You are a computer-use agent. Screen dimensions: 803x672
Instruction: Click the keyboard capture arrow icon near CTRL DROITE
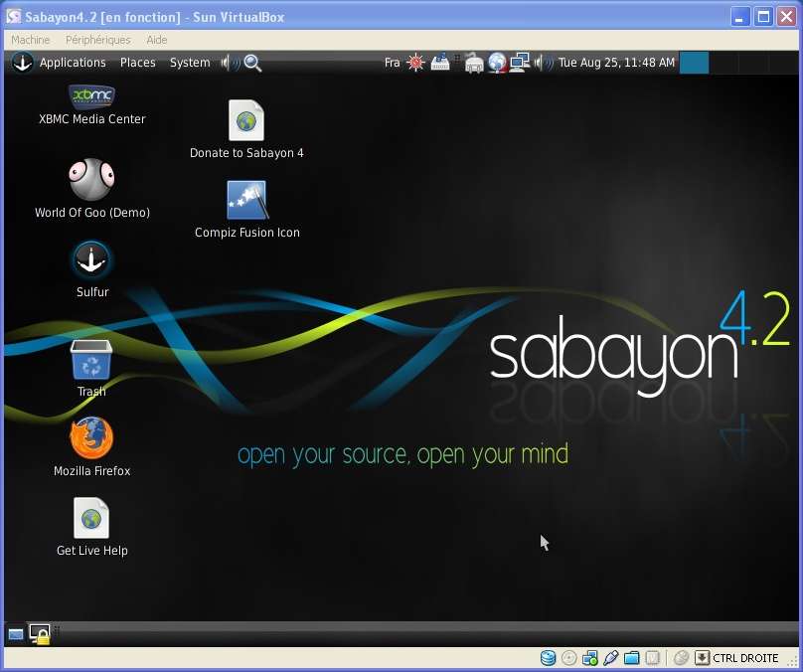(x=702, y=658)
